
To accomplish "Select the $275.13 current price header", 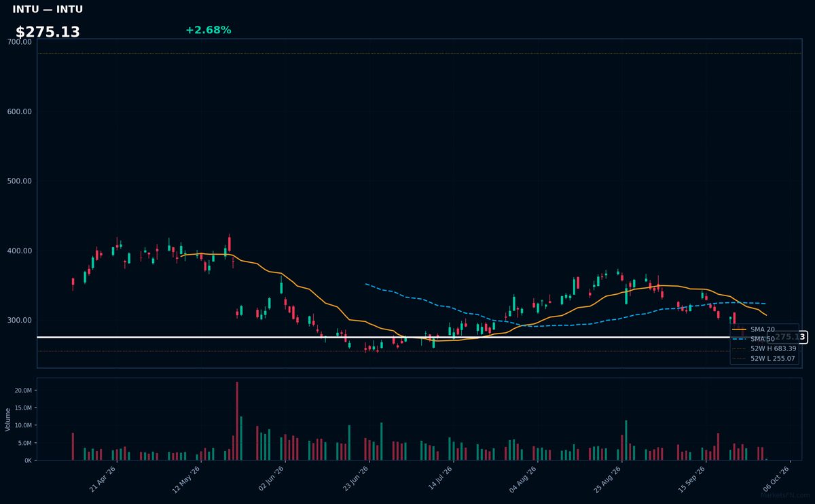I will pos(48,32).
